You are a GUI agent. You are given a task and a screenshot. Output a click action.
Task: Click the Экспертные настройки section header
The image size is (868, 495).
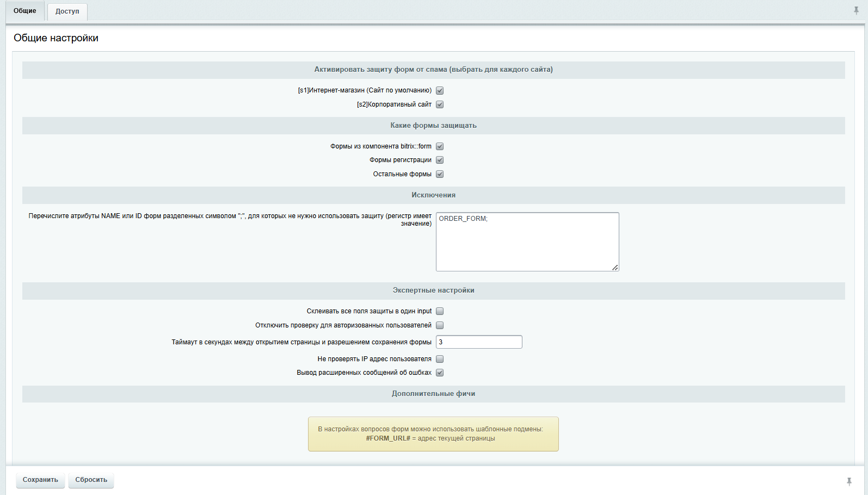point(433,290)
